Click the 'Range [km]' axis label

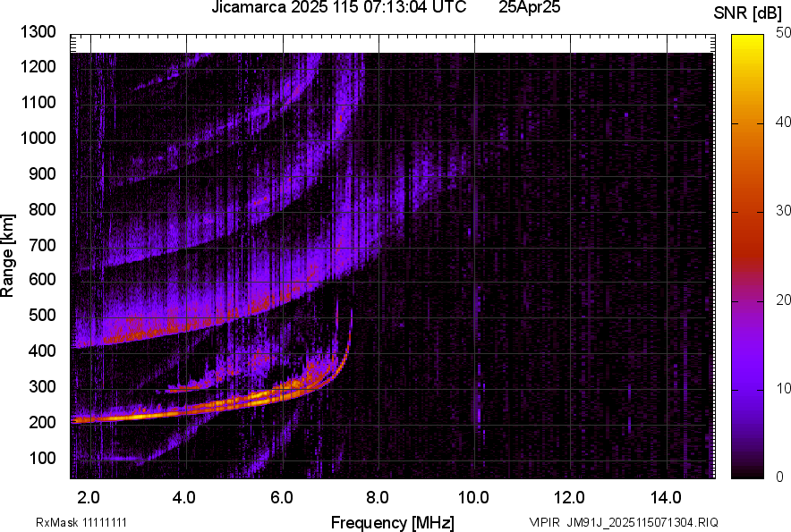(x=7, y=256)
